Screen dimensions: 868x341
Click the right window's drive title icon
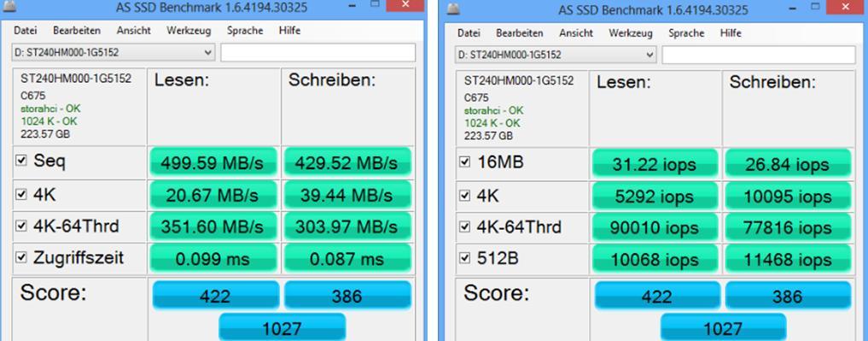[x=454, y=9]
